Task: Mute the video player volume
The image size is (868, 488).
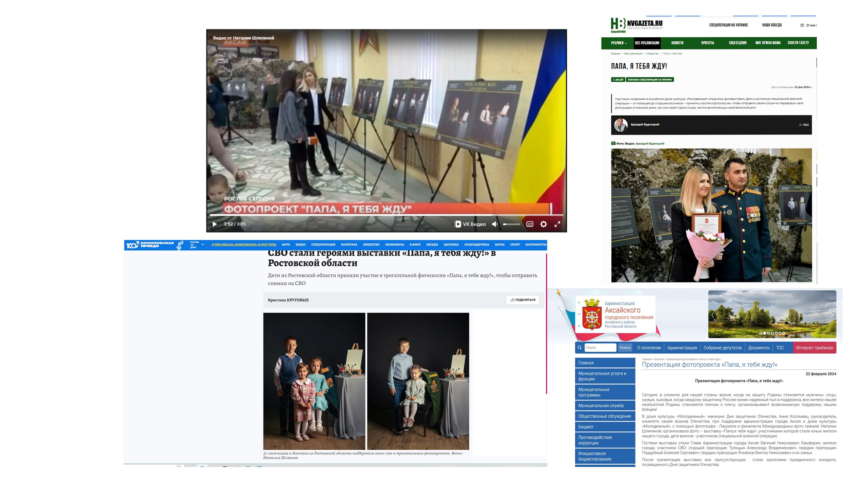Action: pos(495,224)
